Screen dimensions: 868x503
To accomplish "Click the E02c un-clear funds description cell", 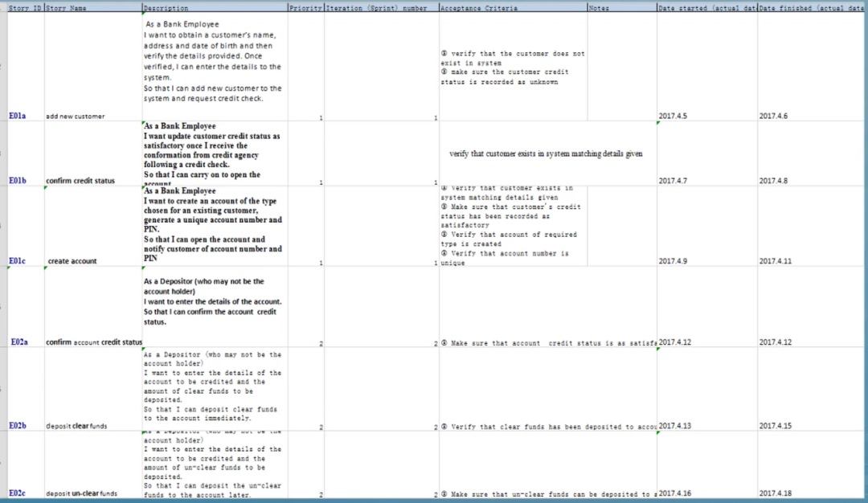I will coord(215,464).
